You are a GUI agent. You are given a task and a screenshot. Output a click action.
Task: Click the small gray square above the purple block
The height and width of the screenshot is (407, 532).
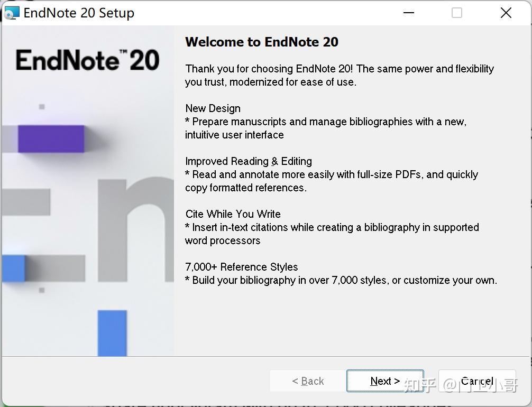(42, 106)
